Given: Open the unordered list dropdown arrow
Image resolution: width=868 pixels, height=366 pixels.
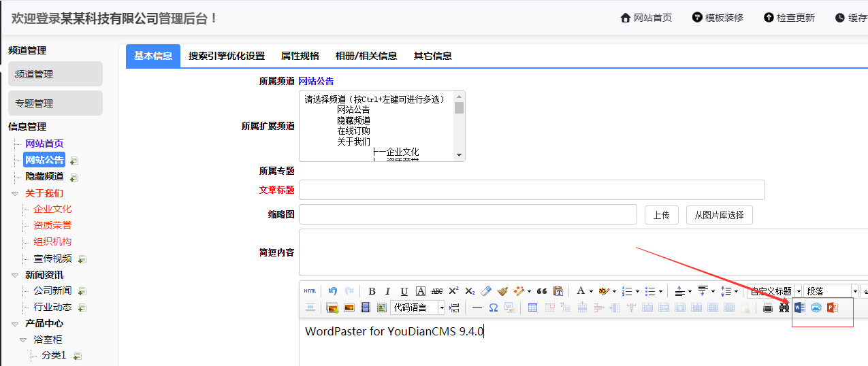Looking at the screenshot, I should (x=660, y=291).
